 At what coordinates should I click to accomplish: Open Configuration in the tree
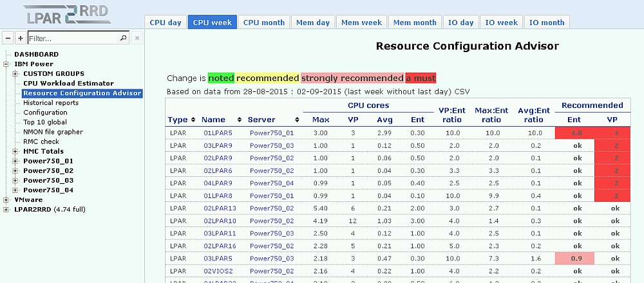(45, 113)
